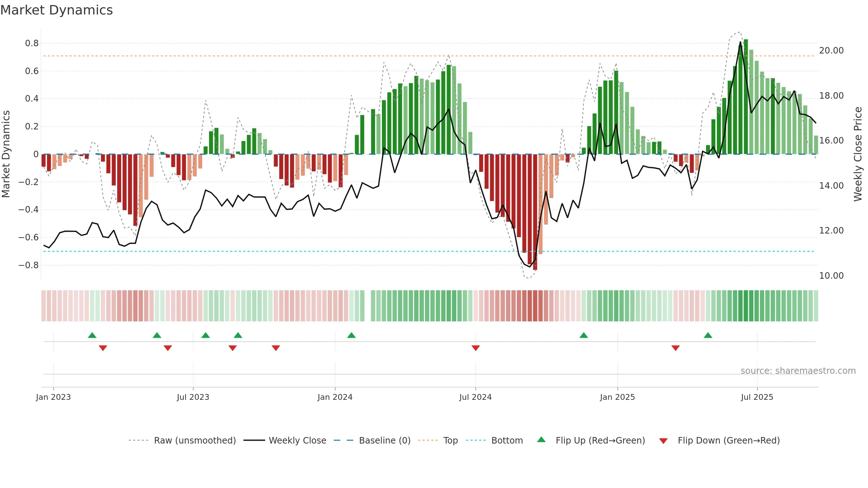This screenshot has height=488, width=868.
Task: Select the green Flip Up marker in April 2025
Action: pos(708,335)
